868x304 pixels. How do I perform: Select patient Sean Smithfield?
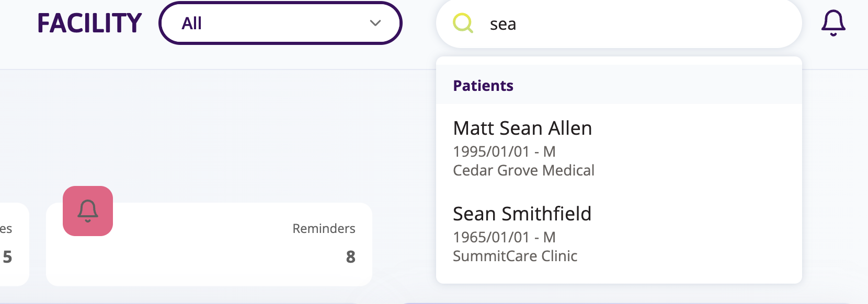click(x=619, y=234)
